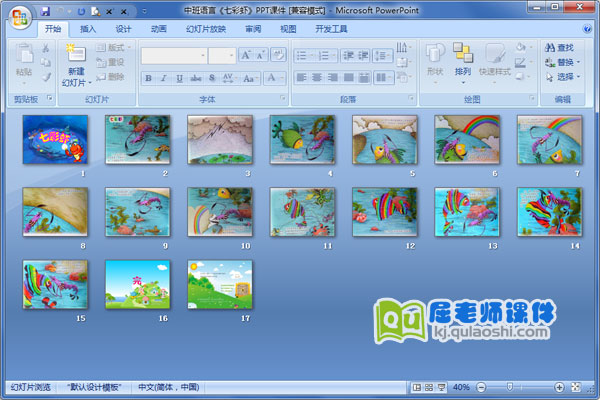Toggle Text Shadow formatting

point(212,78)
